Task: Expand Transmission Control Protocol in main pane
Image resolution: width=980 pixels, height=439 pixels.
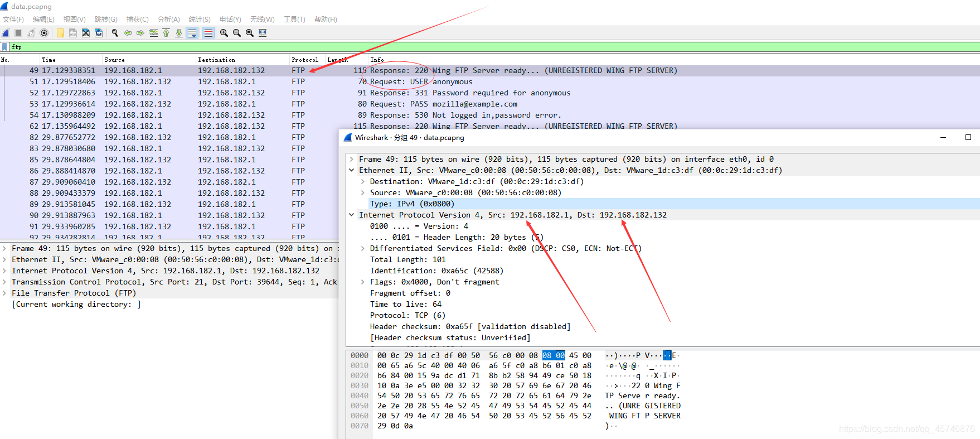Action: click(5, 282)
